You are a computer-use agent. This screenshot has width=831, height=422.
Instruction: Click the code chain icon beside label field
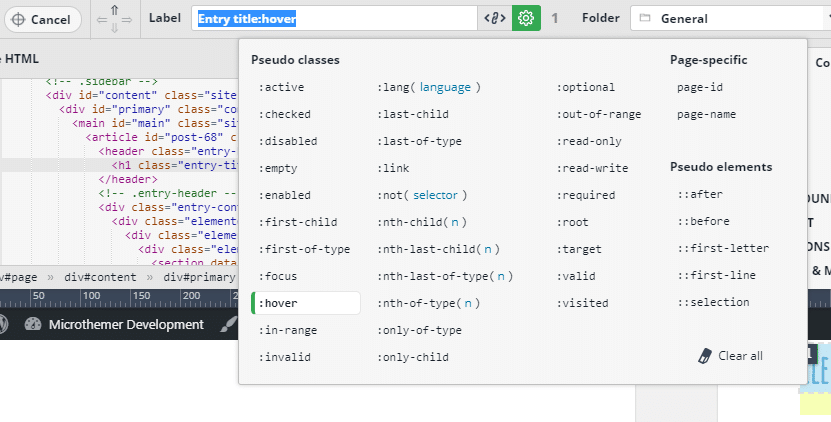click(494, 18)
